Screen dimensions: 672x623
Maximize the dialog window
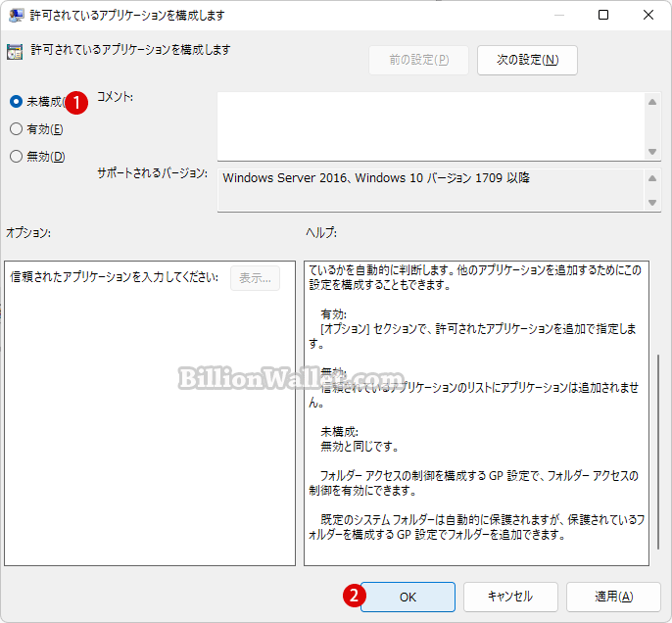(603, 15)
